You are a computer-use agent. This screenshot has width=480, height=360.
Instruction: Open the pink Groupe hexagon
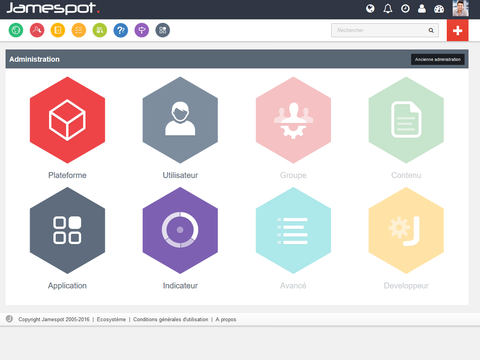[293, 120]
